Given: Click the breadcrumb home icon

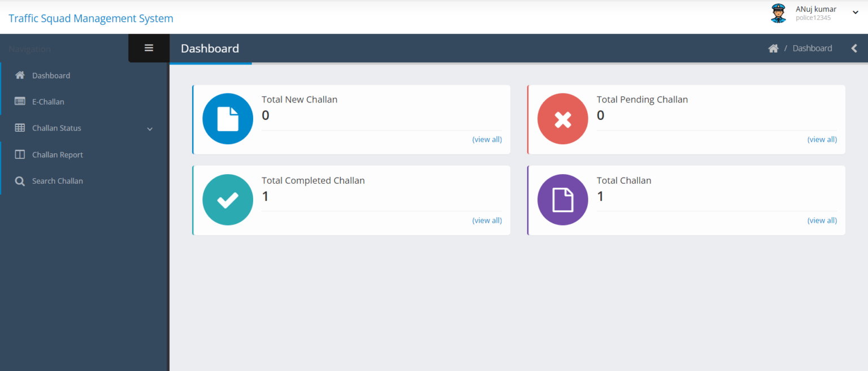Looking at the screenshot, I should click(x=773, y=49).
